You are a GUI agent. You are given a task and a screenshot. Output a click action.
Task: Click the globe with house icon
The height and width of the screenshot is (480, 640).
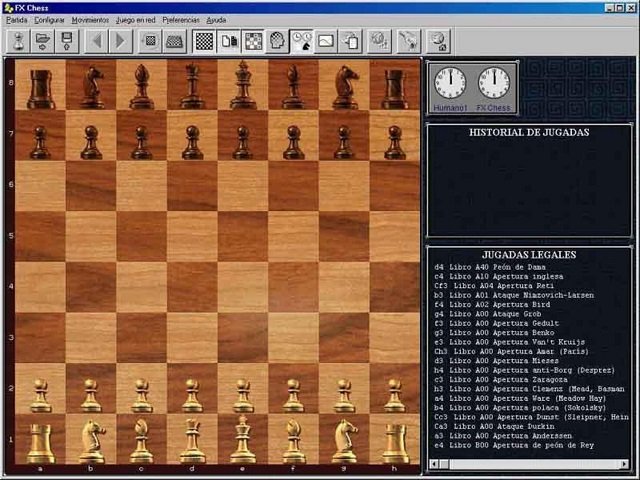pos(439,41)
